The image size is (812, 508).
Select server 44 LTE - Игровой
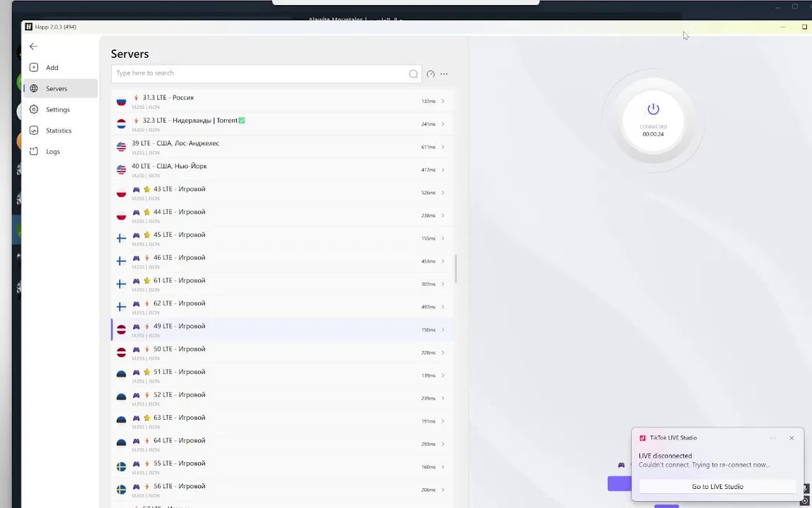282,215
